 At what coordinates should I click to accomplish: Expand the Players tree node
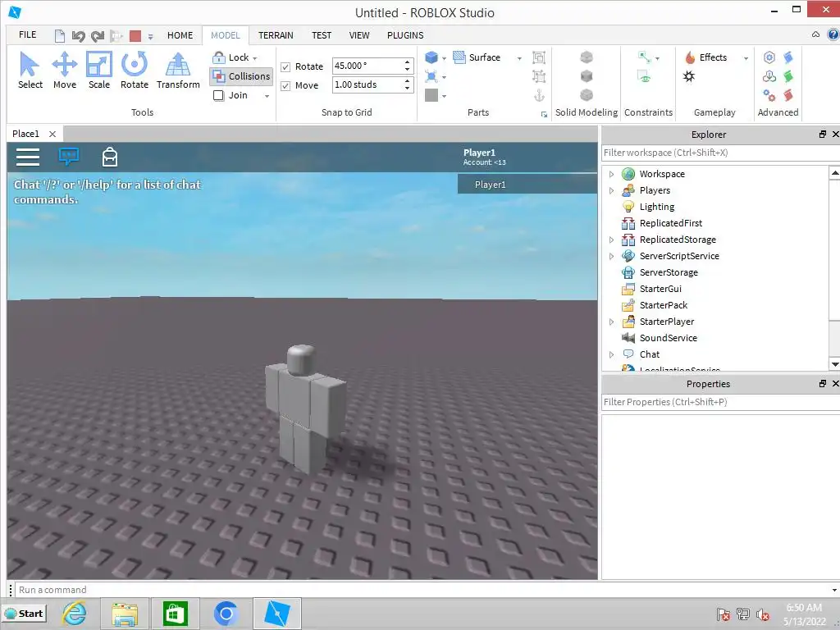[611, 190]
